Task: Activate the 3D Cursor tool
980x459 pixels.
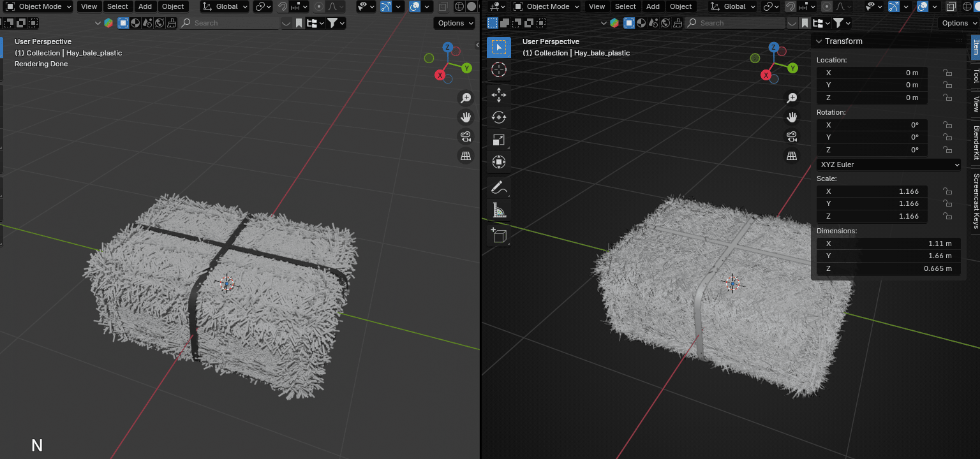Action: pos(499,70)
